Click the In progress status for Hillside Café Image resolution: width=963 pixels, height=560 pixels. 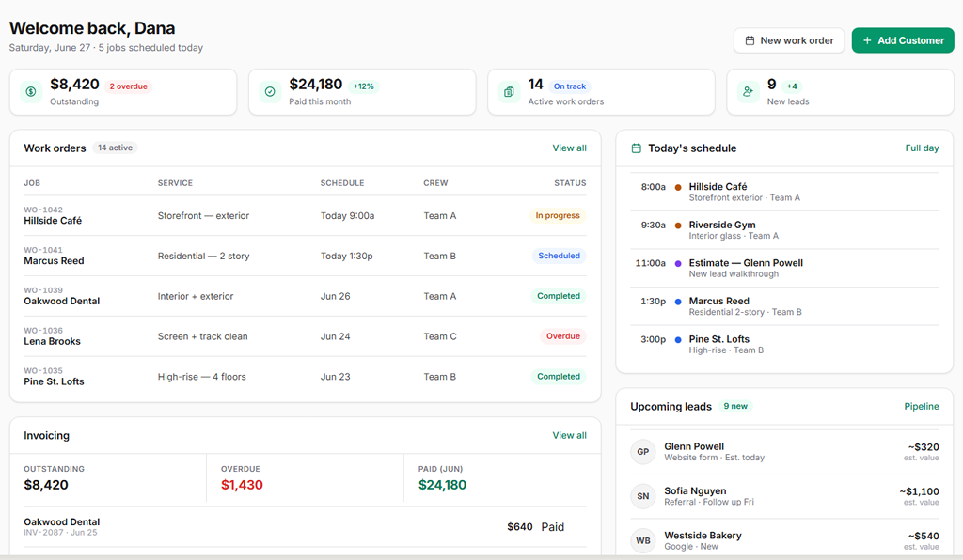pos(558,215)
